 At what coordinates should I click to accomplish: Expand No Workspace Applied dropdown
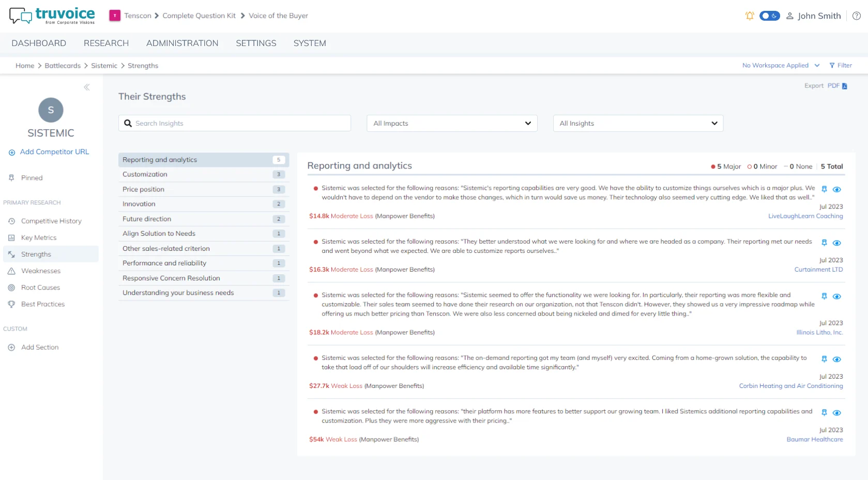[781, 65]
